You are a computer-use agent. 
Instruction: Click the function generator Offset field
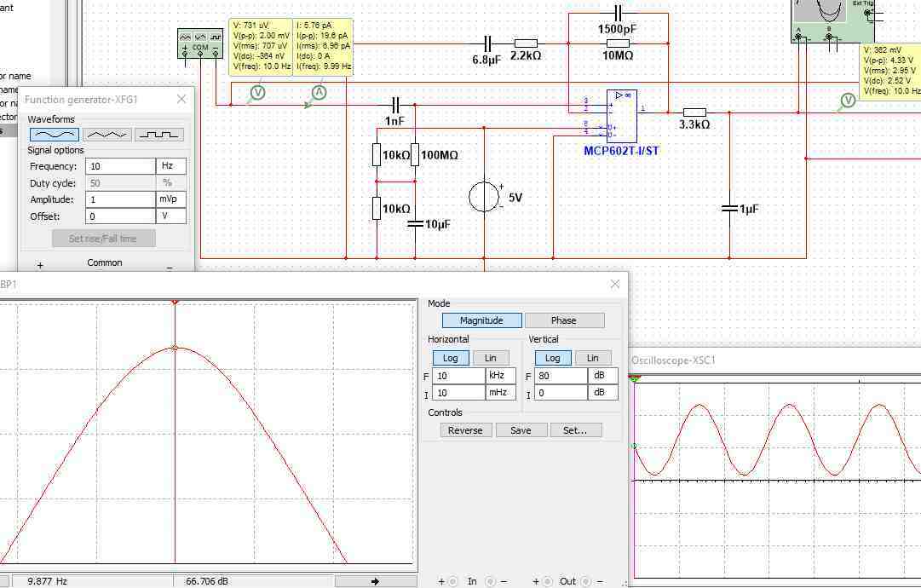120,216
